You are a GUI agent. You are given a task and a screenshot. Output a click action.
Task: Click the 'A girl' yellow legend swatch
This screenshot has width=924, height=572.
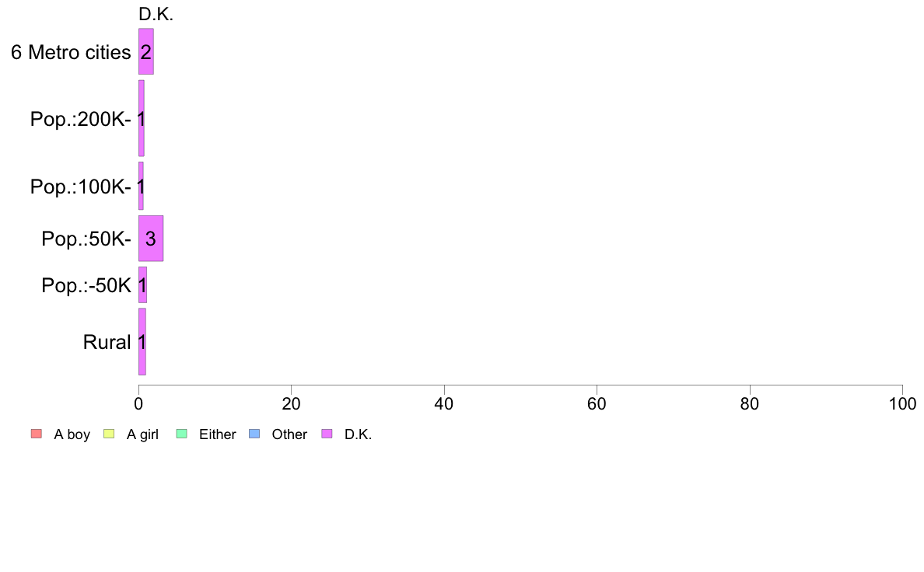point(109,434)
